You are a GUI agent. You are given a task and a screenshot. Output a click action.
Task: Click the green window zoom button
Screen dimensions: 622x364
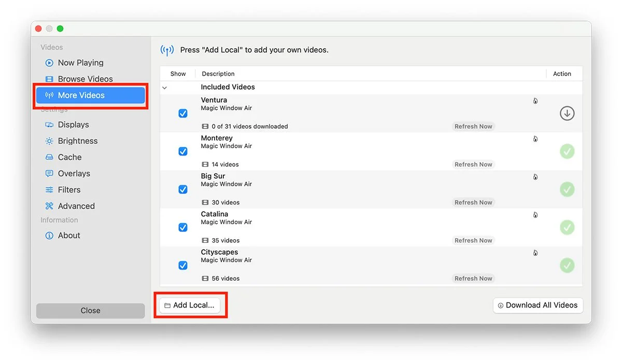[60, 28]
